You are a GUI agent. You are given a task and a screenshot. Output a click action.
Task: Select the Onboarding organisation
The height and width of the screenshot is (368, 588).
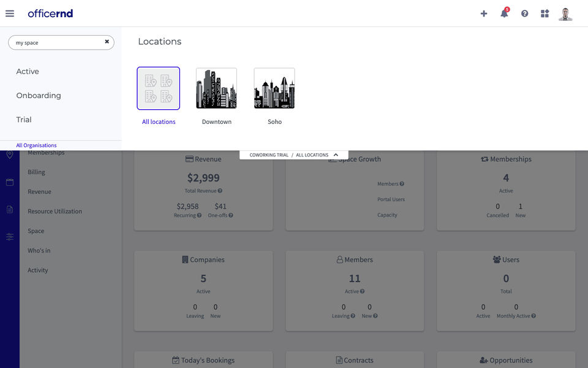coord(39,96)
